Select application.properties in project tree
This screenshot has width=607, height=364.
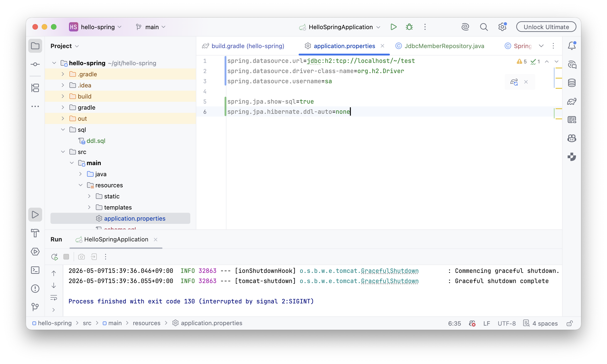120,218
